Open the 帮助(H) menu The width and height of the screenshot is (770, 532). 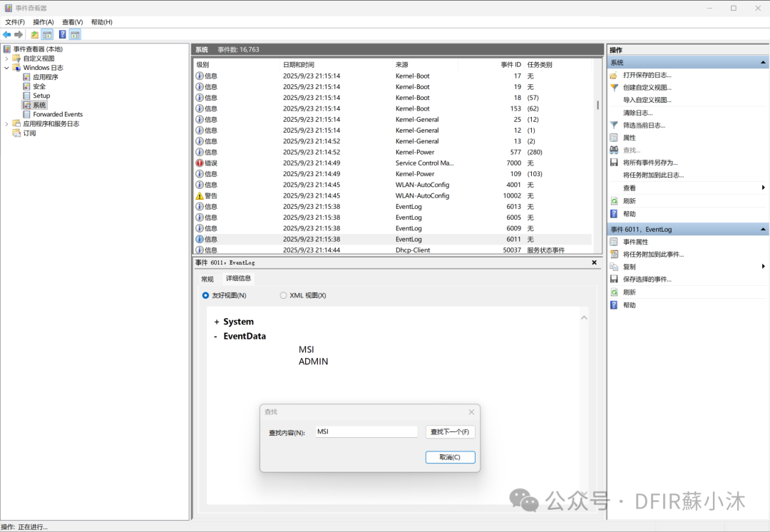(x=102, y=22)
